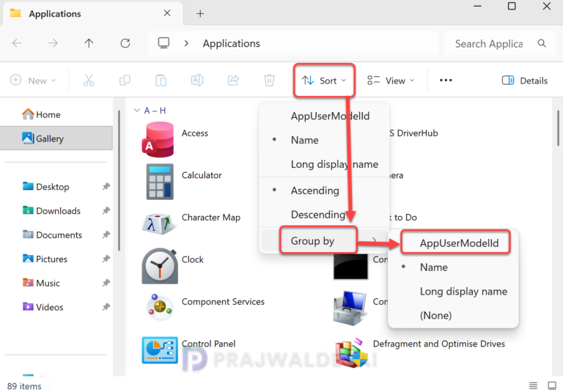Screen dimensions: 563x392
Task: Click the Search Applications field
Action: pyautogui.click(x=500, y=43)
